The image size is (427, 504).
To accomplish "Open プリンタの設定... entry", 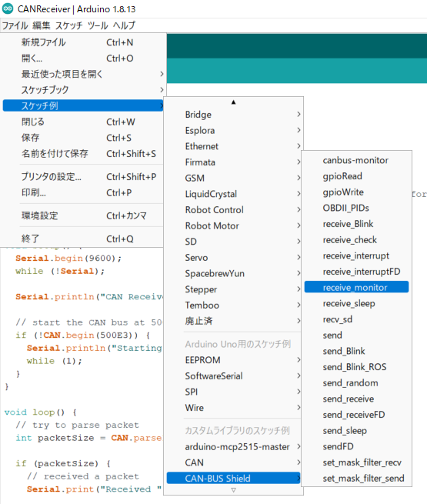I will 83,176.
